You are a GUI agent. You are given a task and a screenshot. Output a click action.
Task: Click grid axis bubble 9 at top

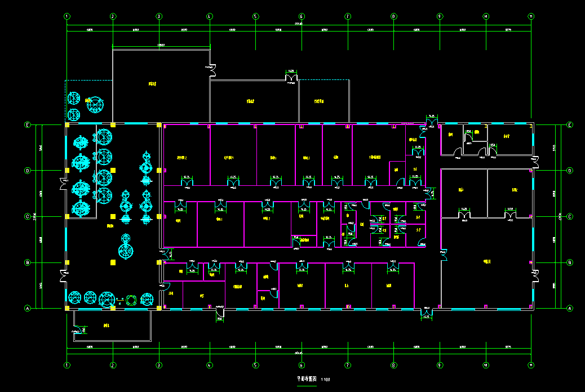pyautogui.click(x=440, y=17)
